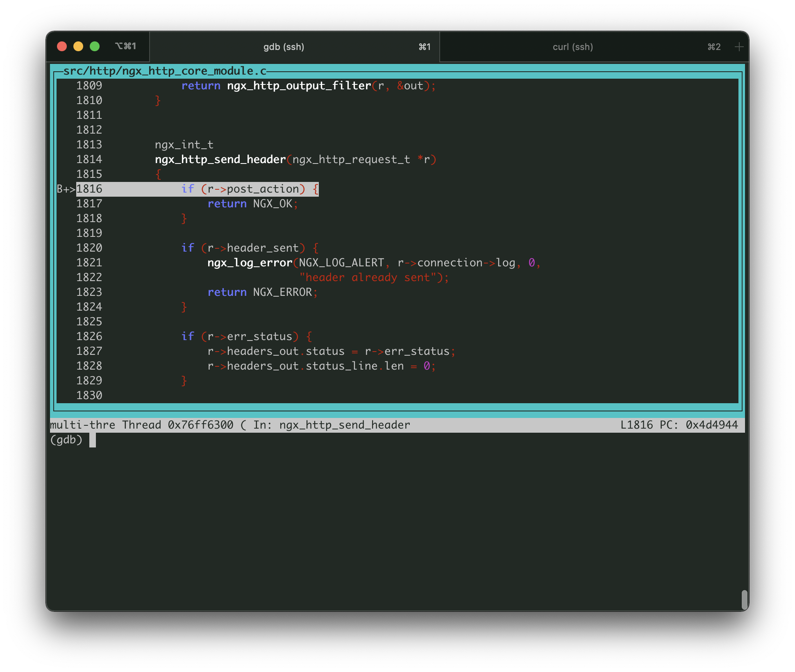Click the (gdb) prompt input cursor
795x672 pixels.
tap(93, 440)
